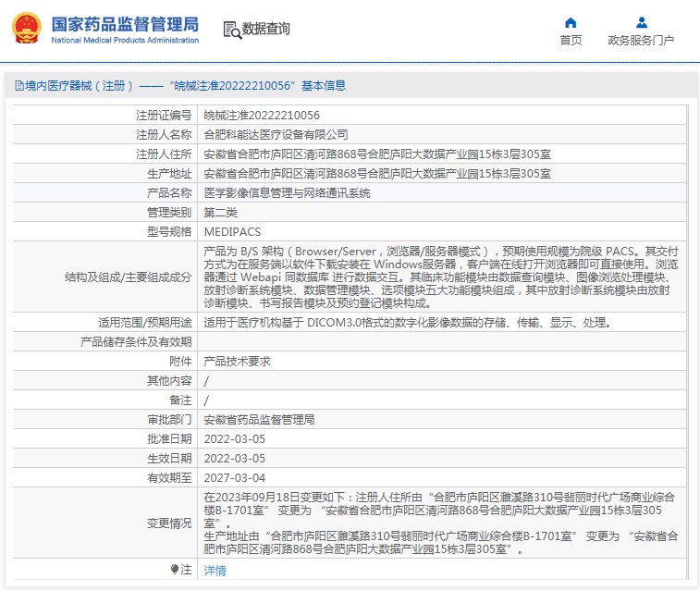Click the 附件 label
This screenshot has height=591, width=700.
coord(180,361)
